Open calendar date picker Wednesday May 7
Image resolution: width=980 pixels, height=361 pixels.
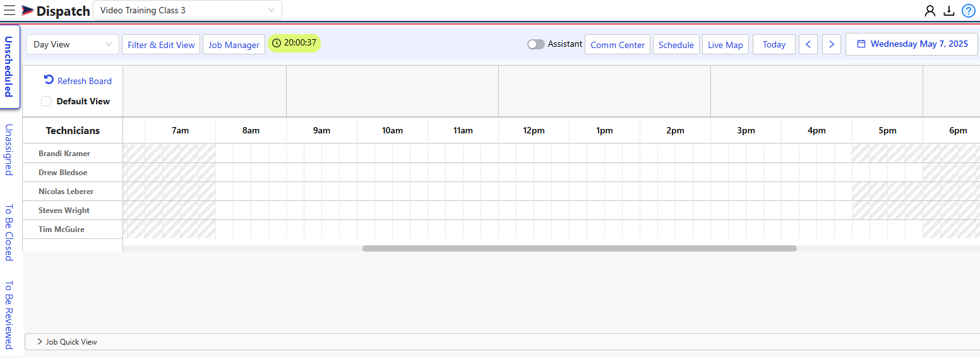912,44
